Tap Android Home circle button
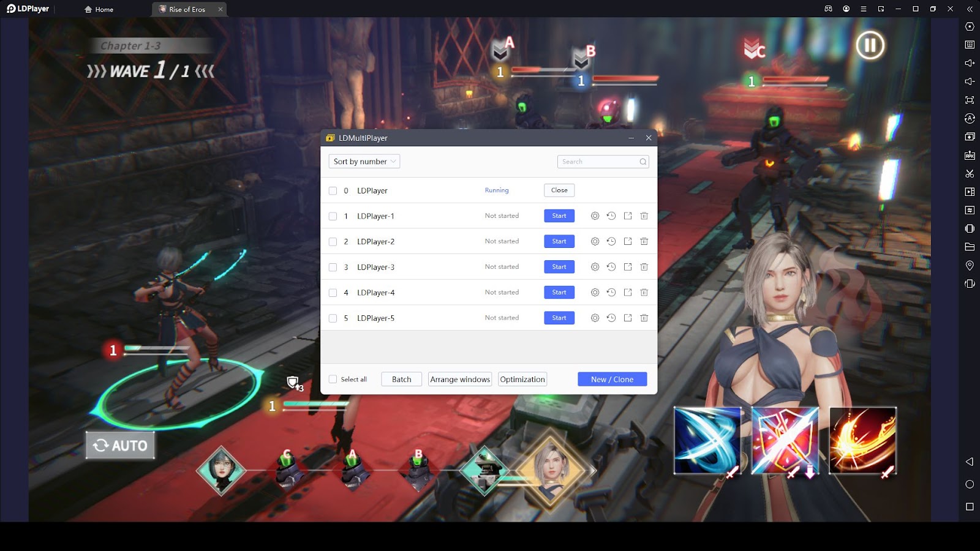The width and height of the screenshot is (980, 551). (970, 484)
